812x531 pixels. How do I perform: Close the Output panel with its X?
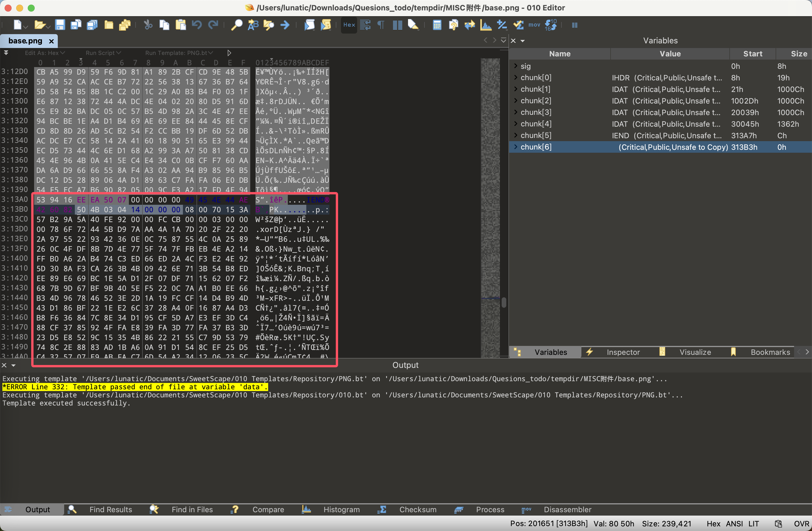[4, 365]
